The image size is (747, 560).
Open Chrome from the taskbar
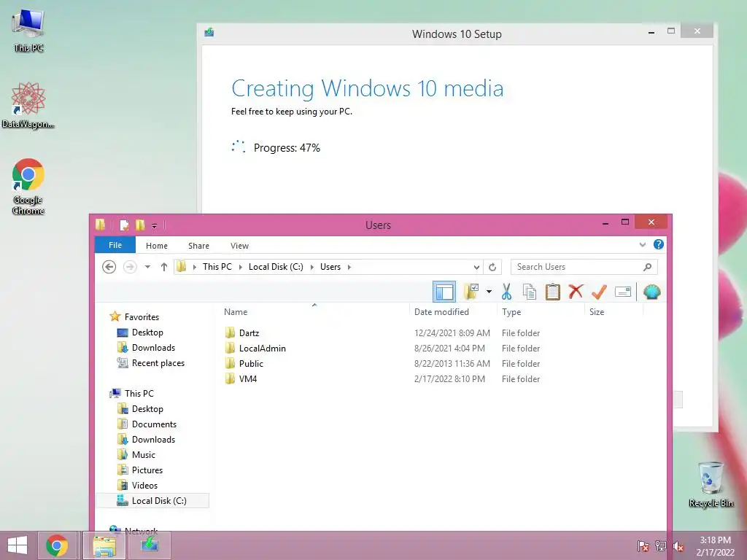[57, 545]
